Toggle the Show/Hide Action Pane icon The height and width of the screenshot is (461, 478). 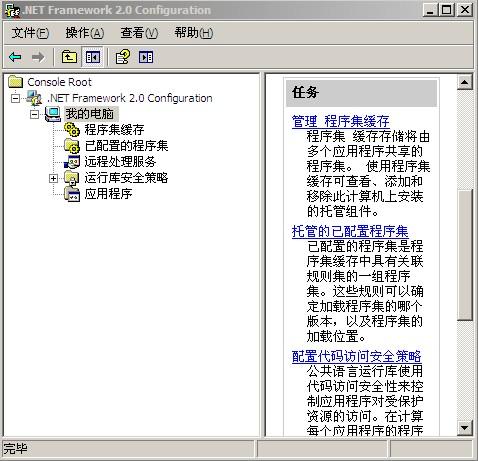146,57
